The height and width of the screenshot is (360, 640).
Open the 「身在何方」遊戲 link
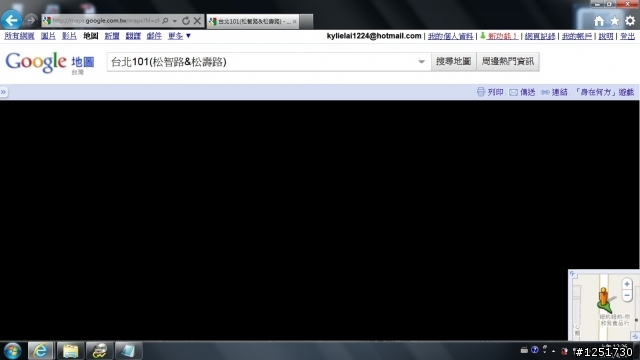tap(604, 92)
